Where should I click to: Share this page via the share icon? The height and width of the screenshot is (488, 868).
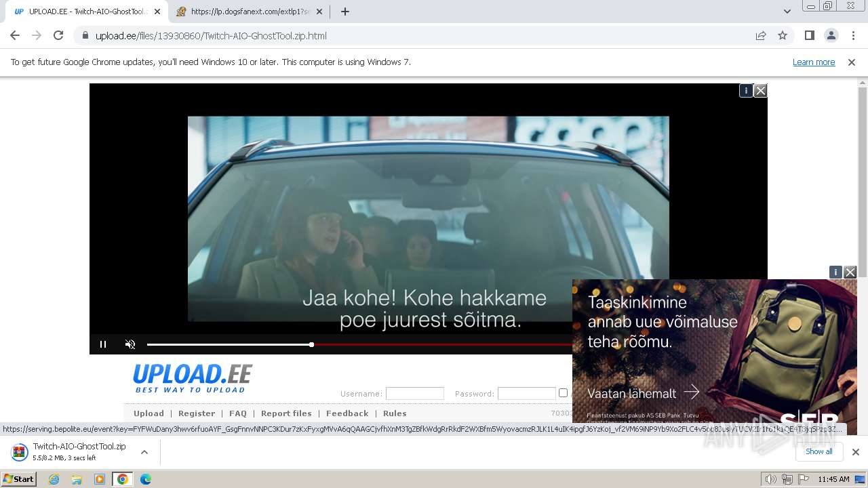761,35
